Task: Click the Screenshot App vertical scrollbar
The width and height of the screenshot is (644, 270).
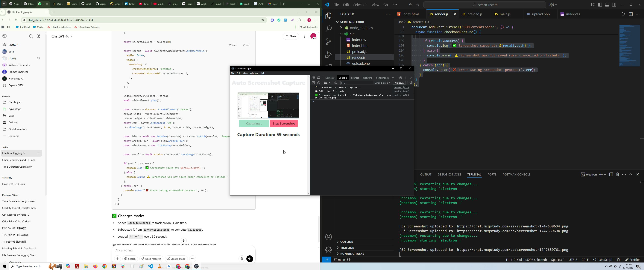Action: click(x=309, y=135)
